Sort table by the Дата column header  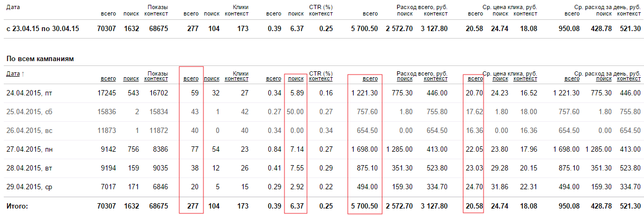(13, 73)
